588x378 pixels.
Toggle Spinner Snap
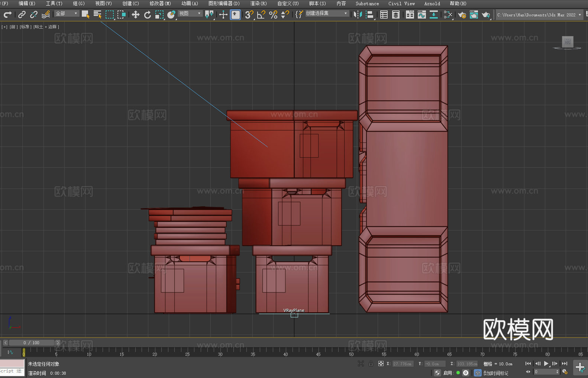coord(285,14)
